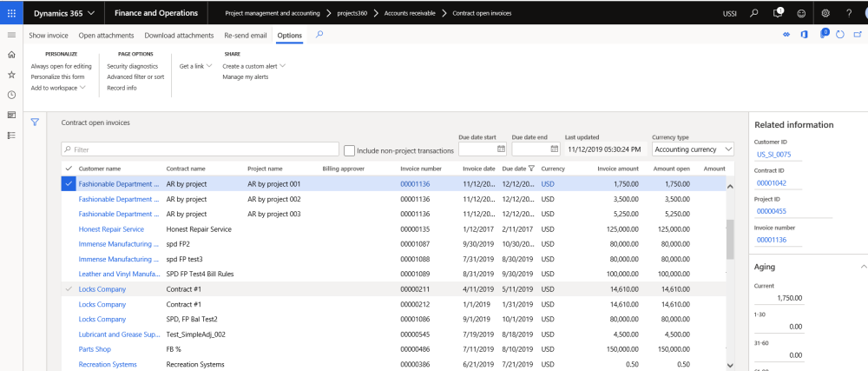Collapse the Aging section
Viewport: 868px width, 371px height.
[863, 267]
